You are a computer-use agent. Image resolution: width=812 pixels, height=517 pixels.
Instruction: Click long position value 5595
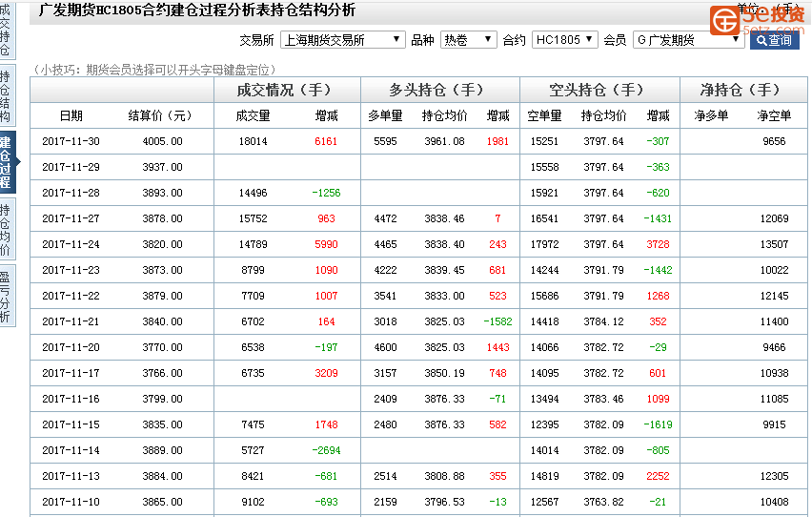tap(385, 141)
